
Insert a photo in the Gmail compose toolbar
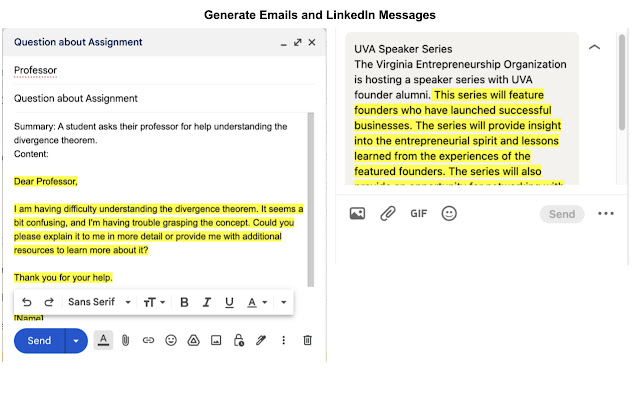[215, 340]
